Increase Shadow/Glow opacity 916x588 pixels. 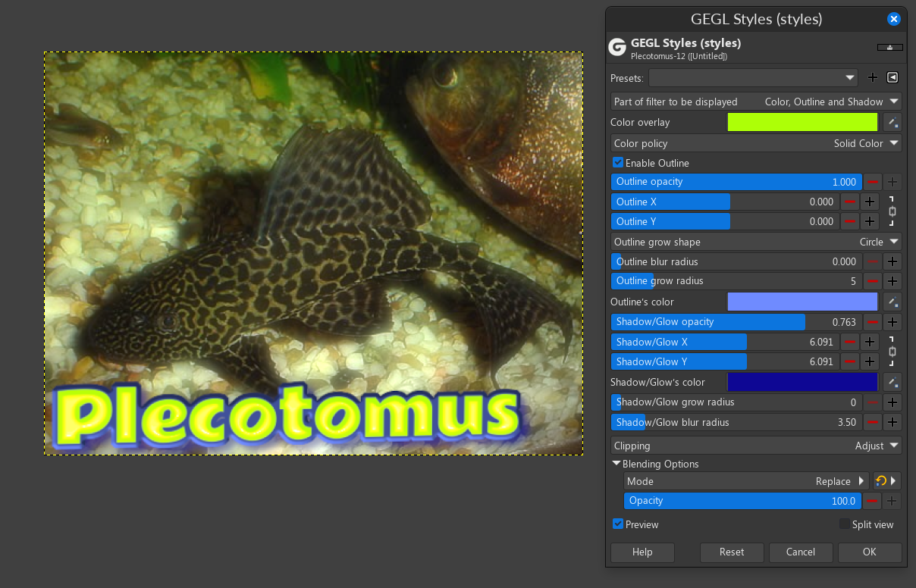892,322
